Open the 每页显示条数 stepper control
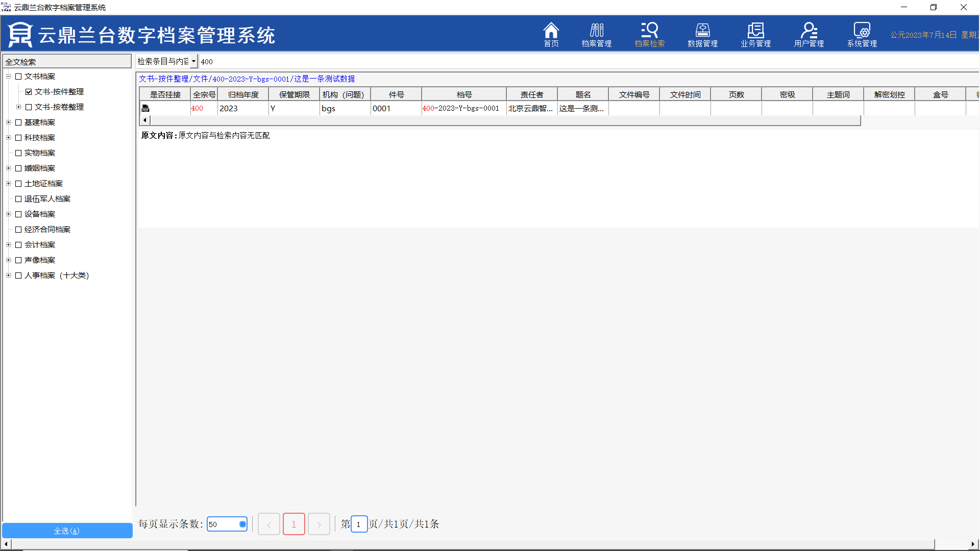Screen dimensions: 980x551 pyautogui.click(x=242, y=524)
